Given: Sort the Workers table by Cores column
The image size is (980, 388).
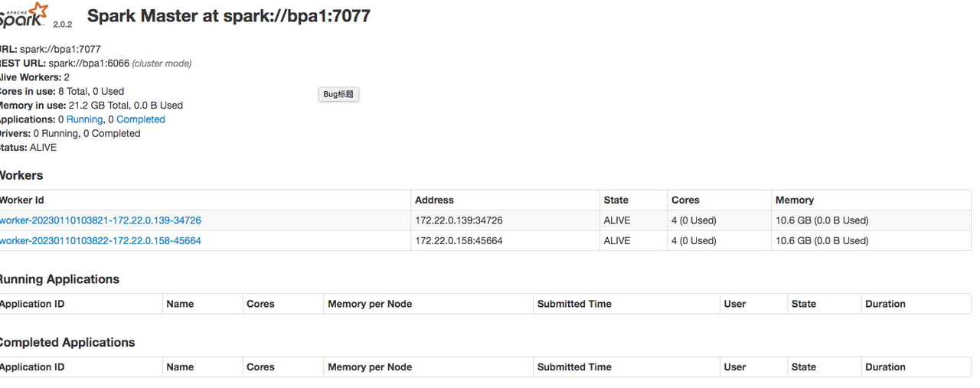Looking at the screenshot, I should click(x=685, y=200).
